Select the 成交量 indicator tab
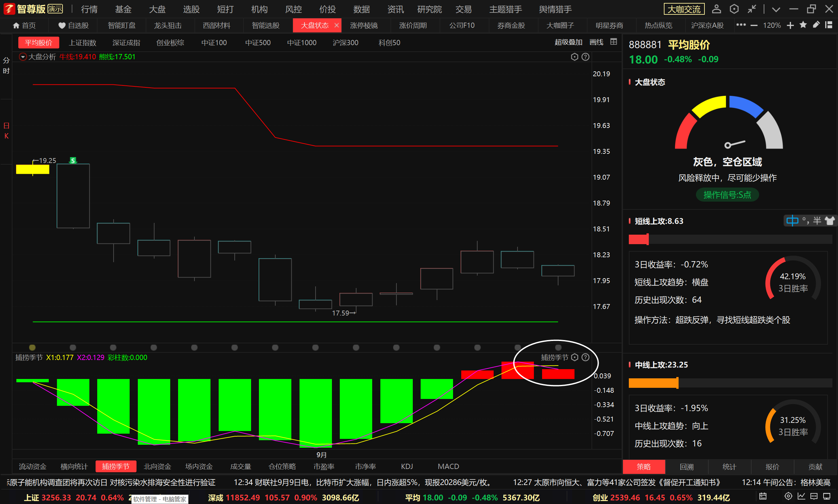 pos(241,466)
